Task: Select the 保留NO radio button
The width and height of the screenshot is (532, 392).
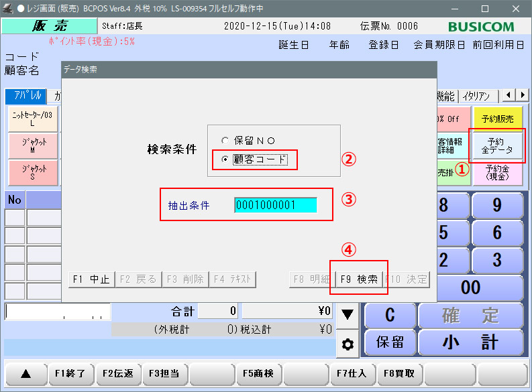Action: pos(225,141)
